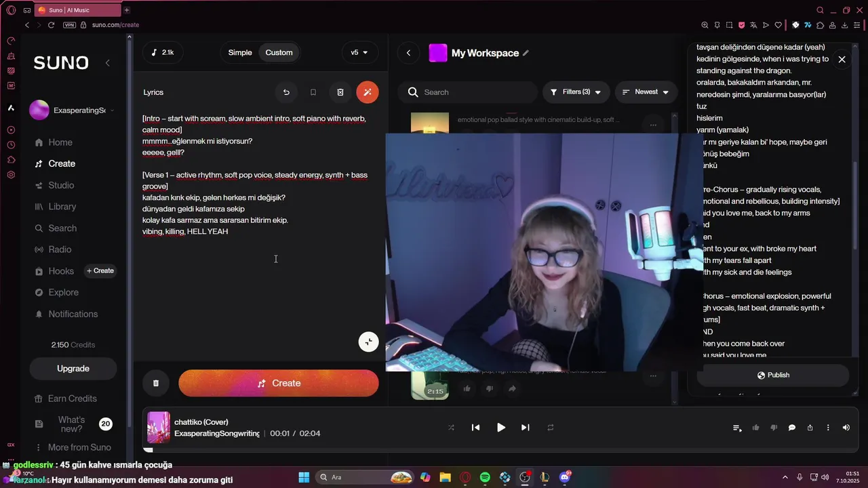Toggle shuffle in the player bar
868x488 pixels.
pos(451,428)
